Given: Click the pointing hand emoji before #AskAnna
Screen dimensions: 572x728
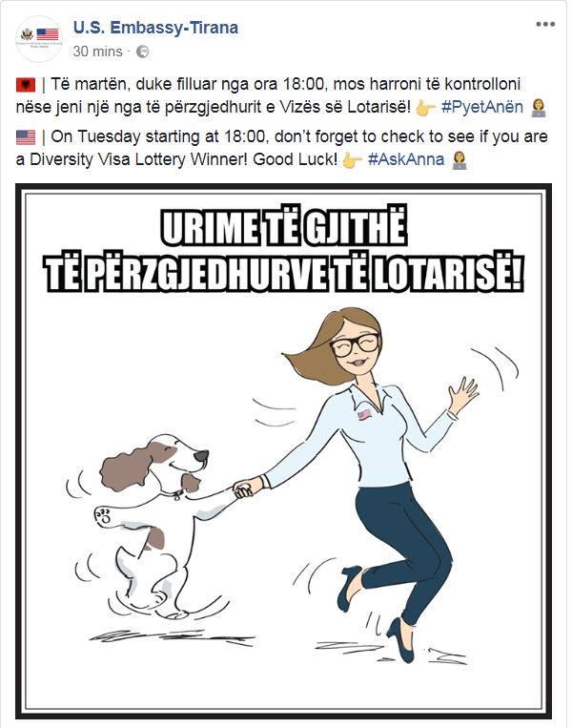Looking at the screenshot, I should click(x=352, y=160).
